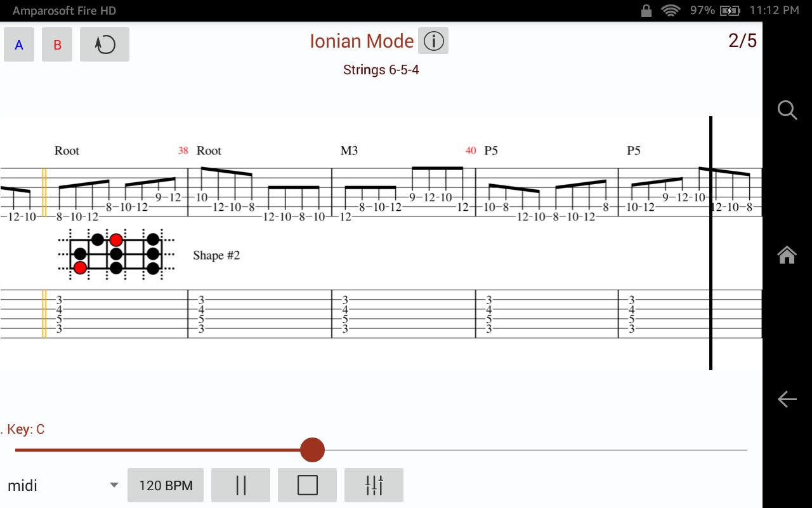Viewport: 812px width, 508px height.
Task: Tap the lock icon in status bar
Action: (x=646, y=10)
